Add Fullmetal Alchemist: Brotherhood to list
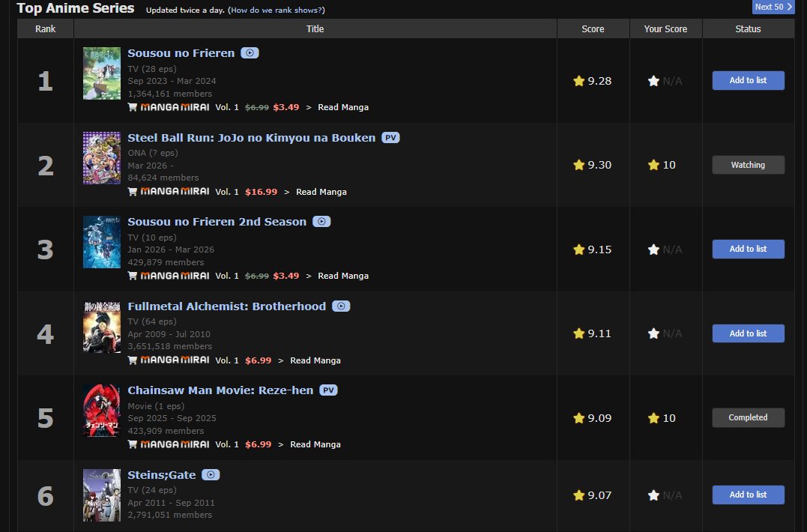Viewport: 807px width, 532px height. click(x=748, y=333)
